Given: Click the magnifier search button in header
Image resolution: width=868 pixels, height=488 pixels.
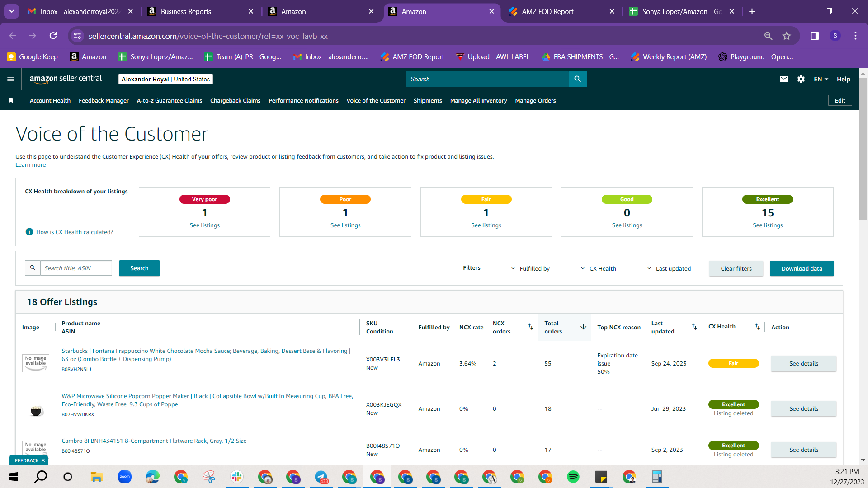Looking at the screenshot, I should [577, 79].
